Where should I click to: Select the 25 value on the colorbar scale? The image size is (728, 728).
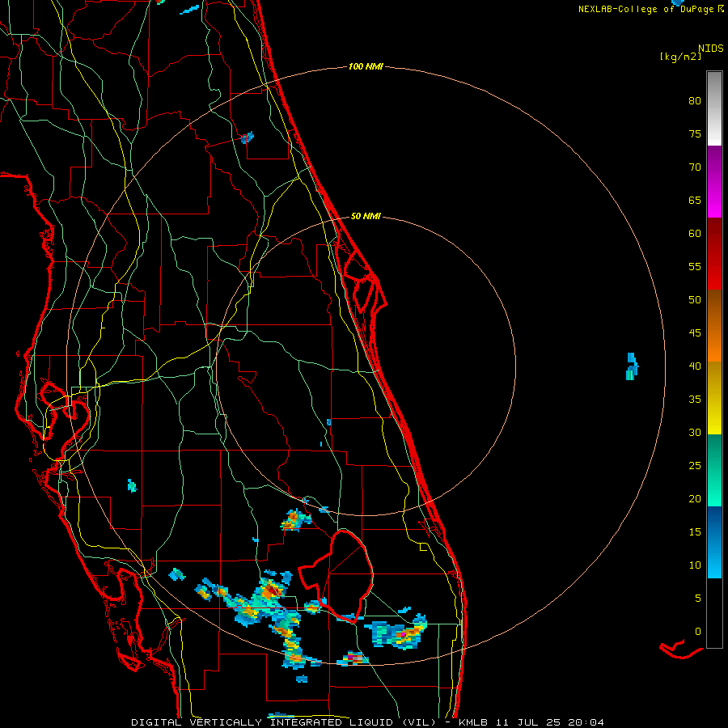695,465
